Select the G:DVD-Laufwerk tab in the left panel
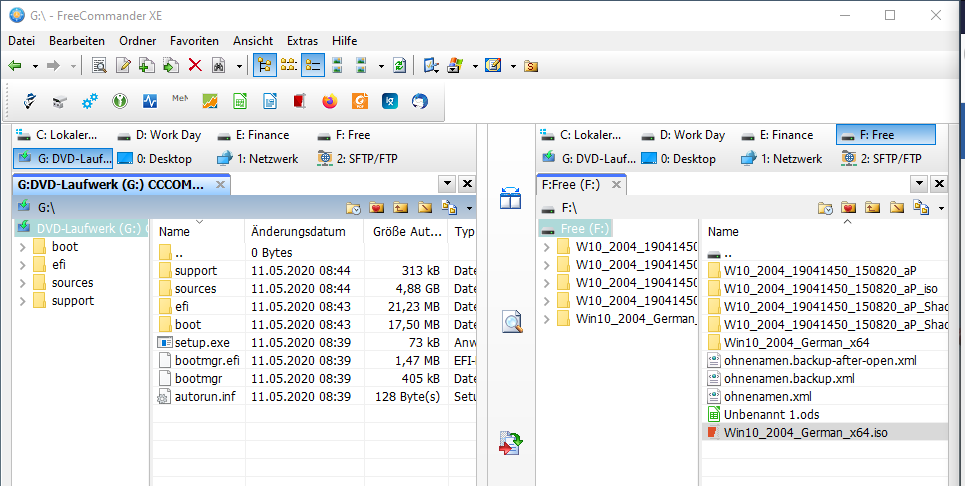Viewport: 965px width, 486px height. [122, 185]
